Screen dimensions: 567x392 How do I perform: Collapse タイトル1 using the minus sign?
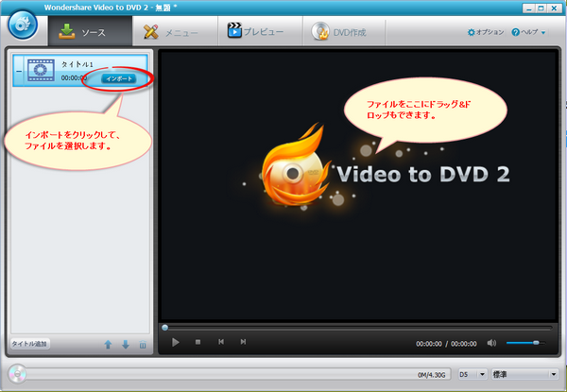[x=19, y=71]
